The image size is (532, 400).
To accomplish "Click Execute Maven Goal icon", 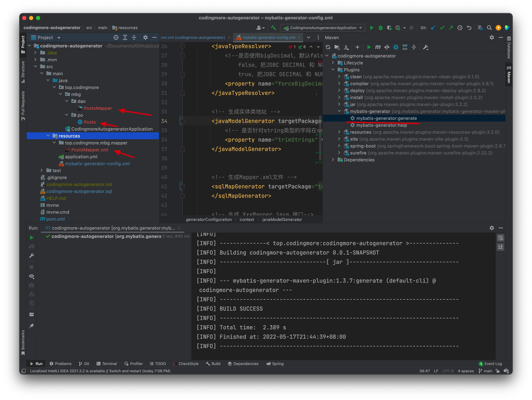I will coord(378,47).
